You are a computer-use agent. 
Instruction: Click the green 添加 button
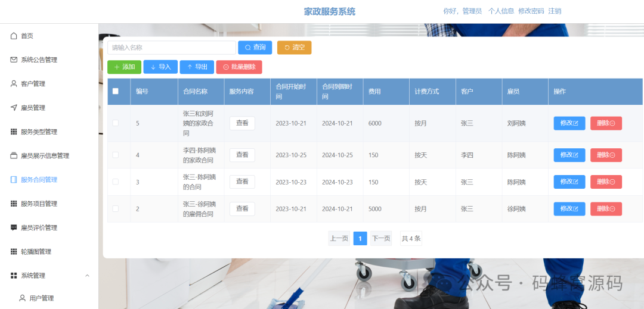(125, 67)
